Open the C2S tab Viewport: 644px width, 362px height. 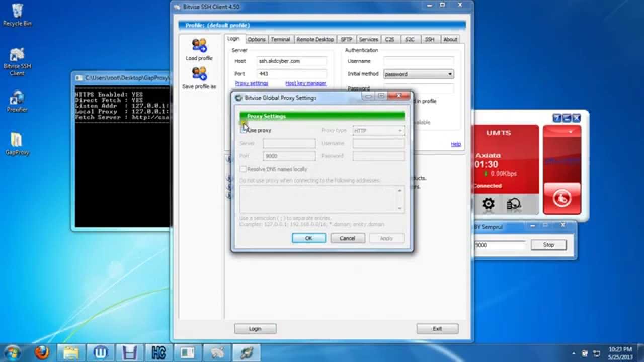[x=390, y=39]
